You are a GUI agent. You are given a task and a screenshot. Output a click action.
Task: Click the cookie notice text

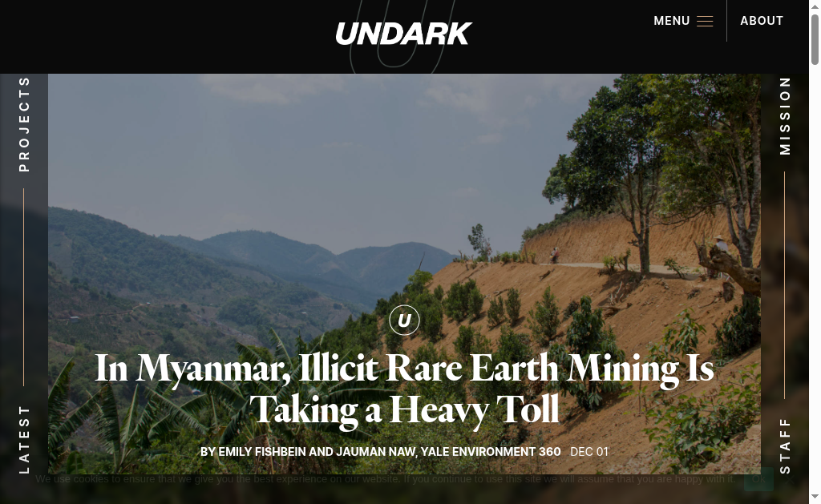(386, 479)
